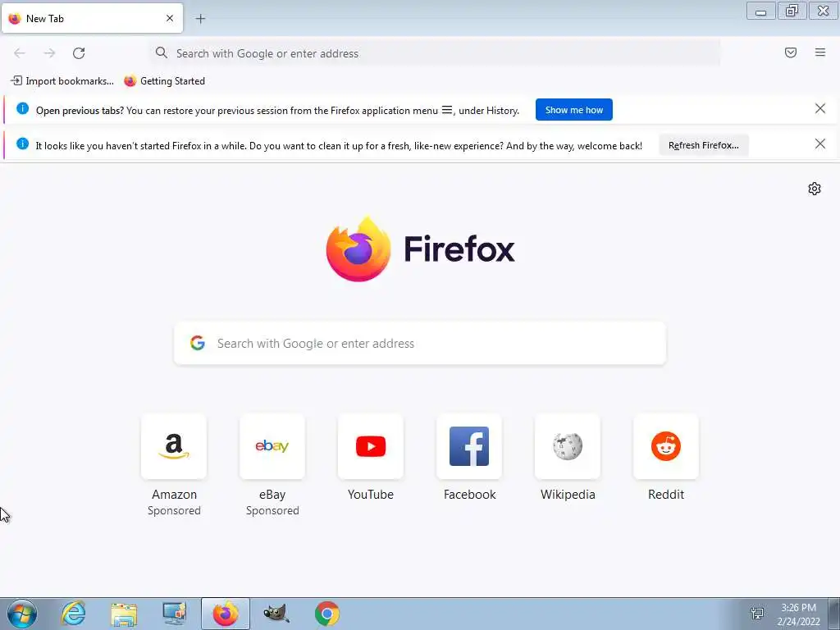Click the address bar search field
The height and width of the screenshot is (630, 840).
[x=435, y=53]
